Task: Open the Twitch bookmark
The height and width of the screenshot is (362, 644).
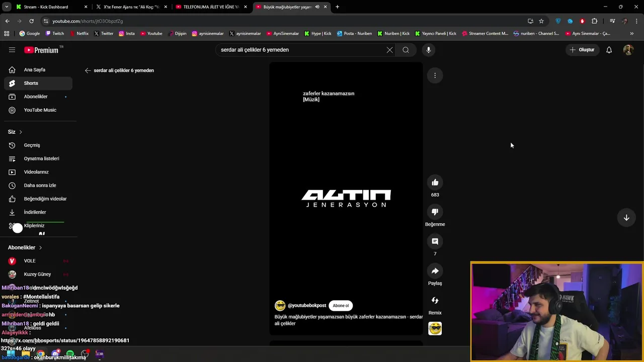Action: coord(55,34)
